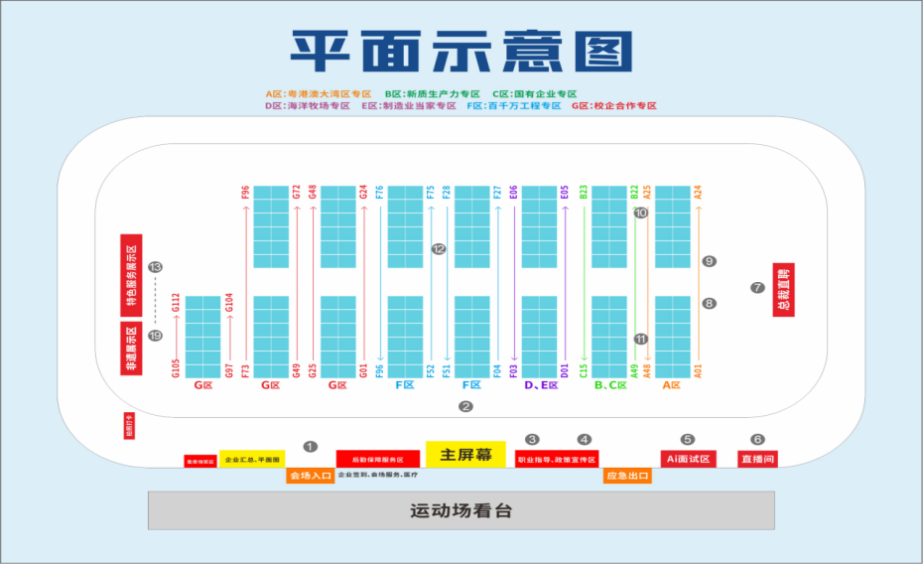Click booth number label G104
Screen dimensions: 924x565
[x=229, y=303]
